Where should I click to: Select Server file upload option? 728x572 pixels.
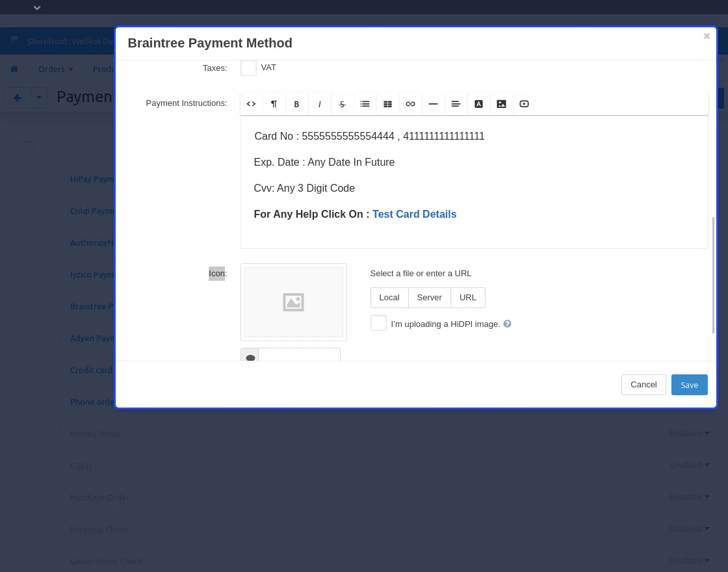pyautogui.click(x=430, y=298)
